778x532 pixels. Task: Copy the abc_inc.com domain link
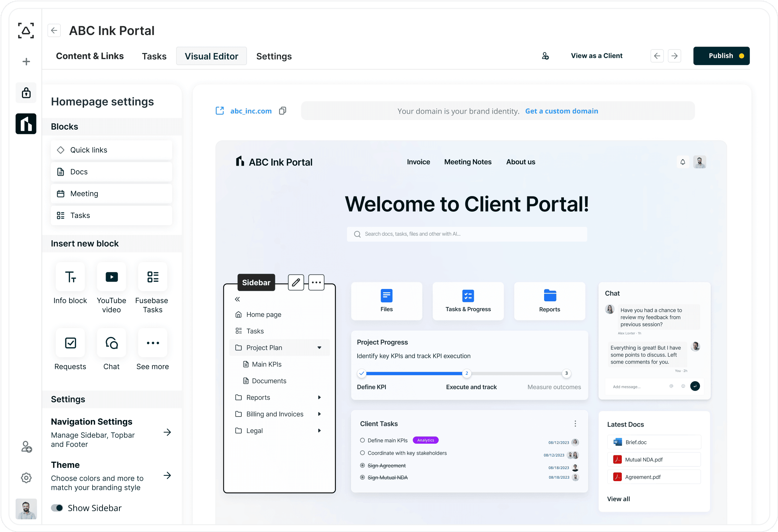point(282,111)
